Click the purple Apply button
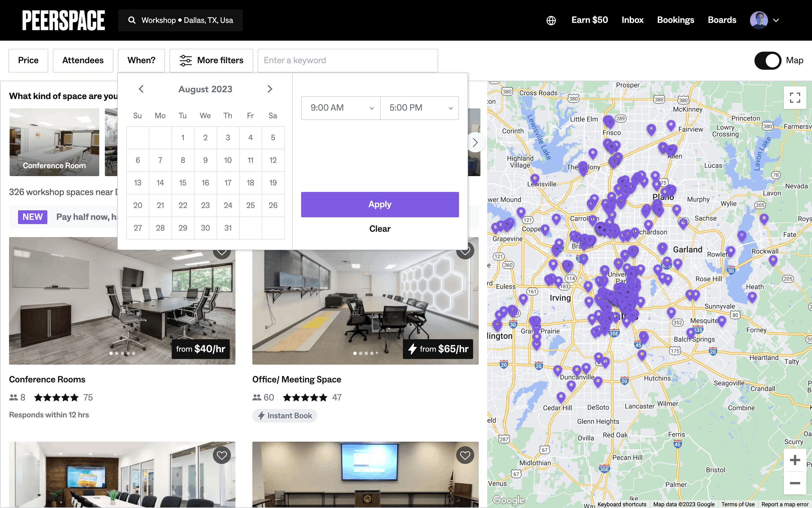The image size is (812, 508). click(x=380, y=204)
